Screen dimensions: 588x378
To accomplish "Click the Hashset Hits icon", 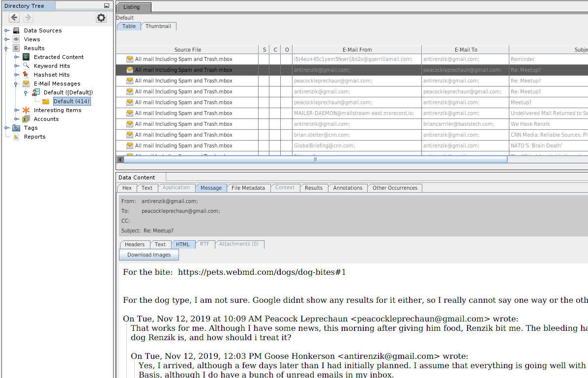I will tap(26, 75).
